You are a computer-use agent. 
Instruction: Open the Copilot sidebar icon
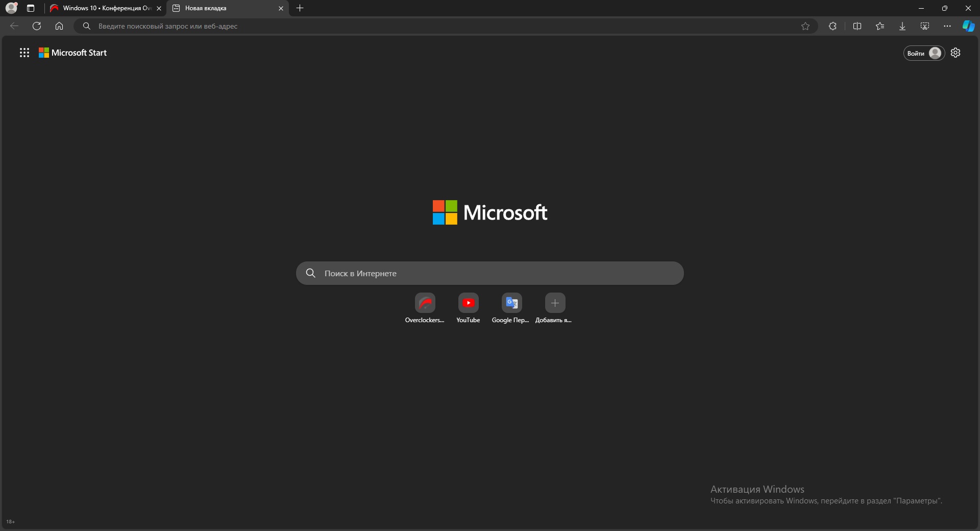coord(968,26)
